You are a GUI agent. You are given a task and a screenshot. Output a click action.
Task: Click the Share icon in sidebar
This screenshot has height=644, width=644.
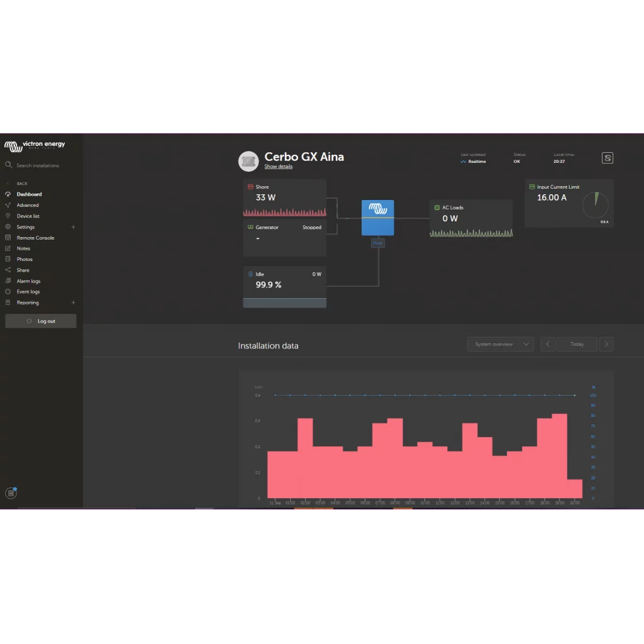[x=8, y=270]
